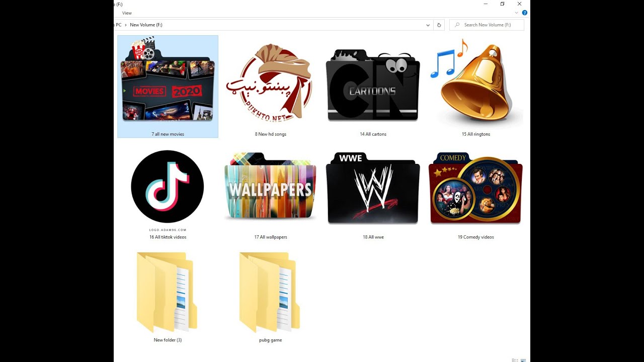Open the Cartoons CN folder icon
The width and height of the screenshot is (644, 362).
[373, 85]
